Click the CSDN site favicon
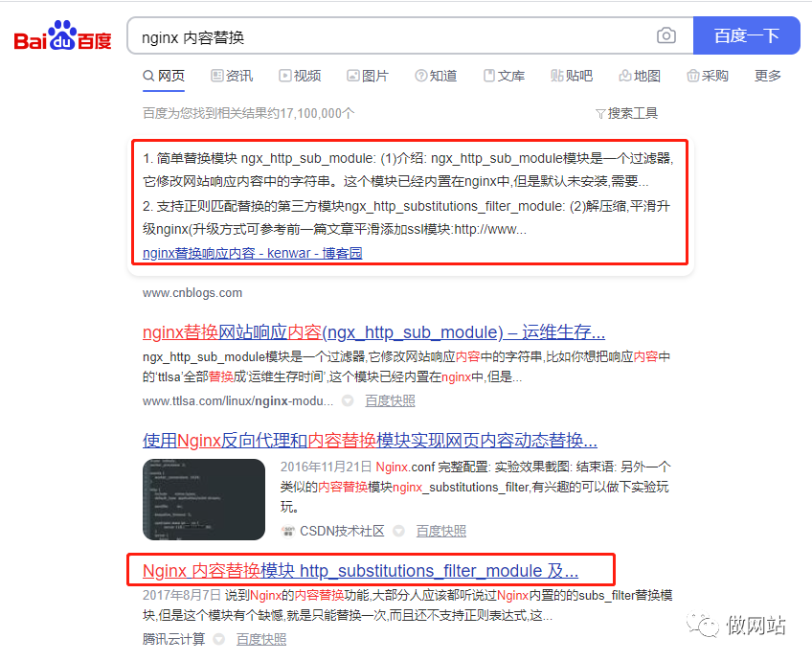Viewport: 812px width, 661px height. tap(287, 532)
